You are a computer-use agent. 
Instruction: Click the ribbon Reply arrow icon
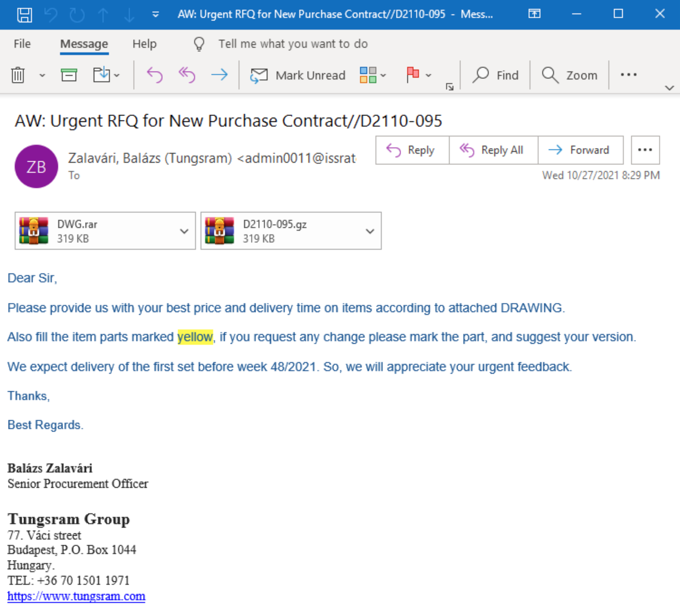155,75
